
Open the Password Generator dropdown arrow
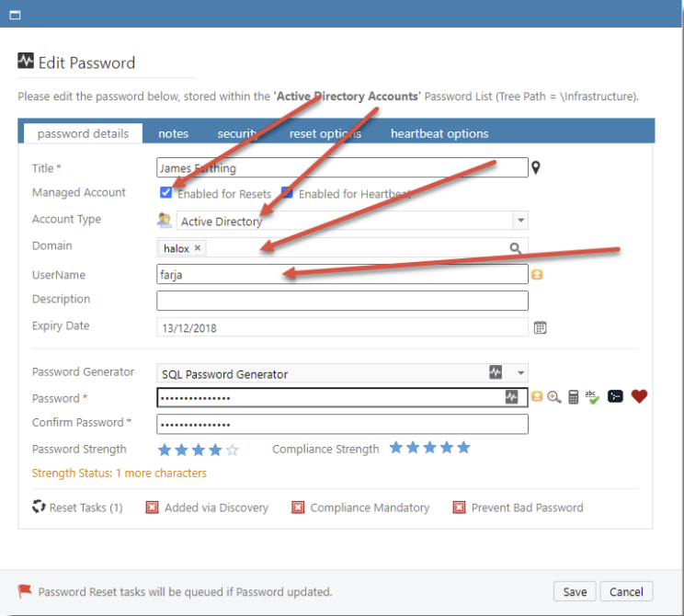point(520,373)
